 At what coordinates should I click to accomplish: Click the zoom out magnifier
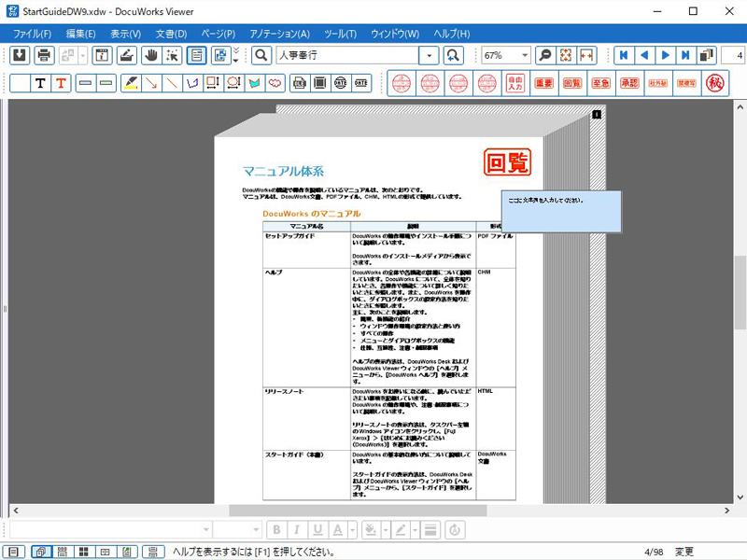pos(545,55)
